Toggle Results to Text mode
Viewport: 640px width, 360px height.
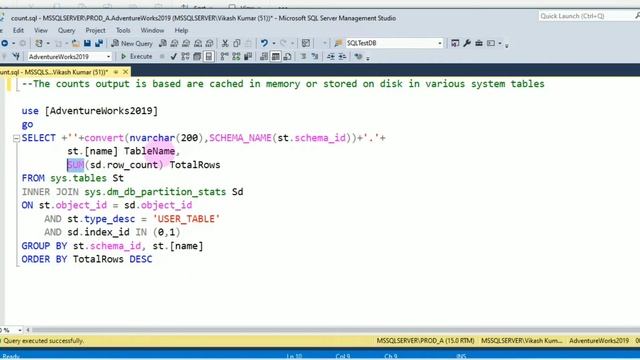264,57
